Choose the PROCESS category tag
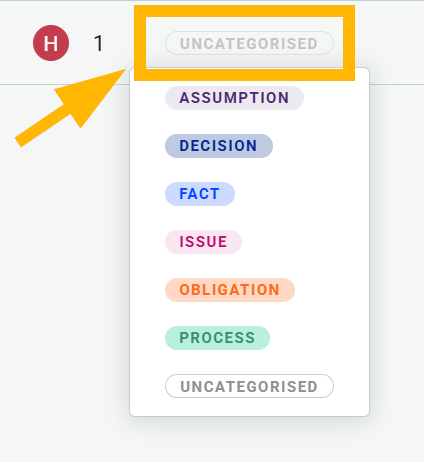Image resolution: width=424 pixels, height=462 pixels. click(x=217, y=338)
